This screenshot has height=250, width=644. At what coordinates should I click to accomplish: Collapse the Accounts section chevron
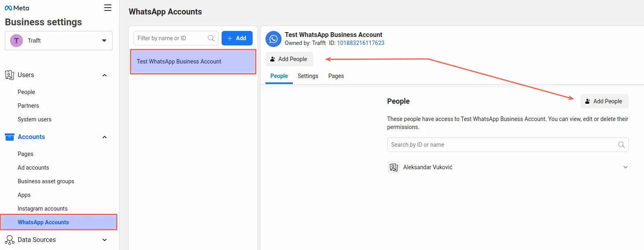tap(105, 137)
